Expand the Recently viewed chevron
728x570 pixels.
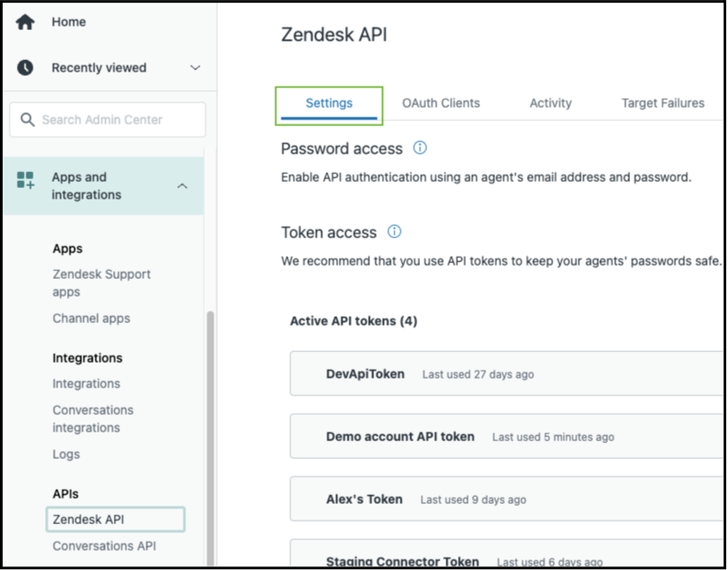(195, 68)
